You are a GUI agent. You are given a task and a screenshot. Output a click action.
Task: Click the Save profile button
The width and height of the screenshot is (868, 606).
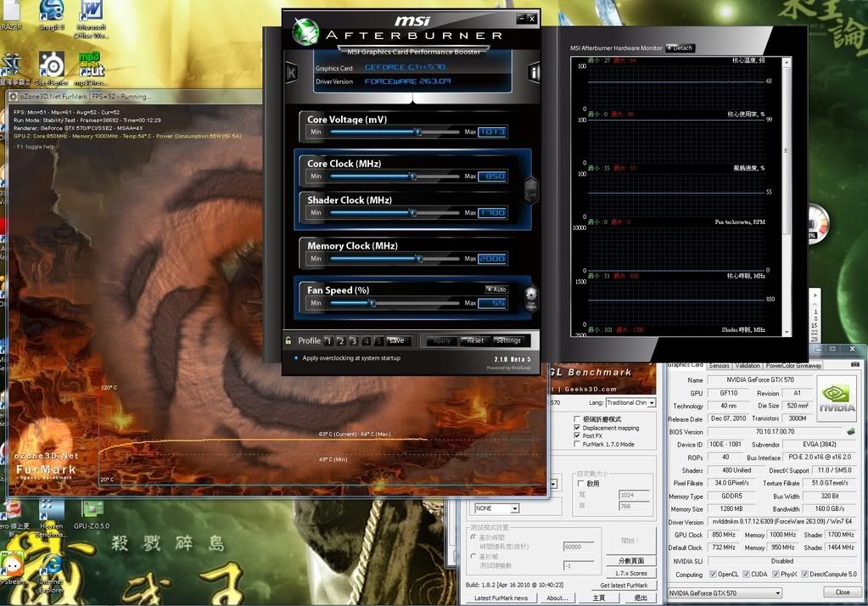pos(396,340)
